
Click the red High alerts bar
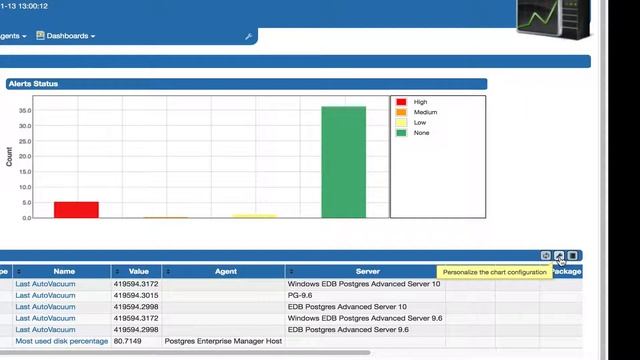click(x=76, y=210)
